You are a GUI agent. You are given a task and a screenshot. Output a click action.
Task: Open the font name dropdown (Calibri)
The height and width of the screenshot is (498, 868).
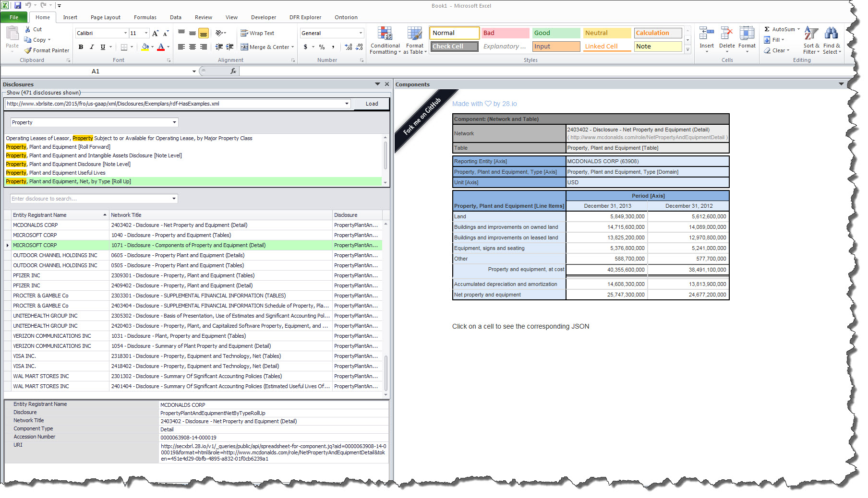coord(125,33)
